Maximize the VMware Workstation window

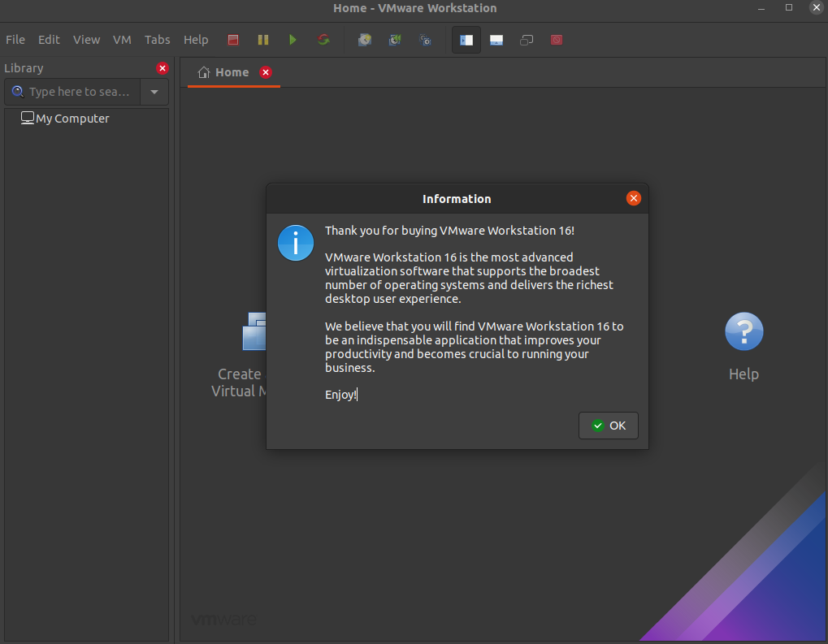point(789,7)
